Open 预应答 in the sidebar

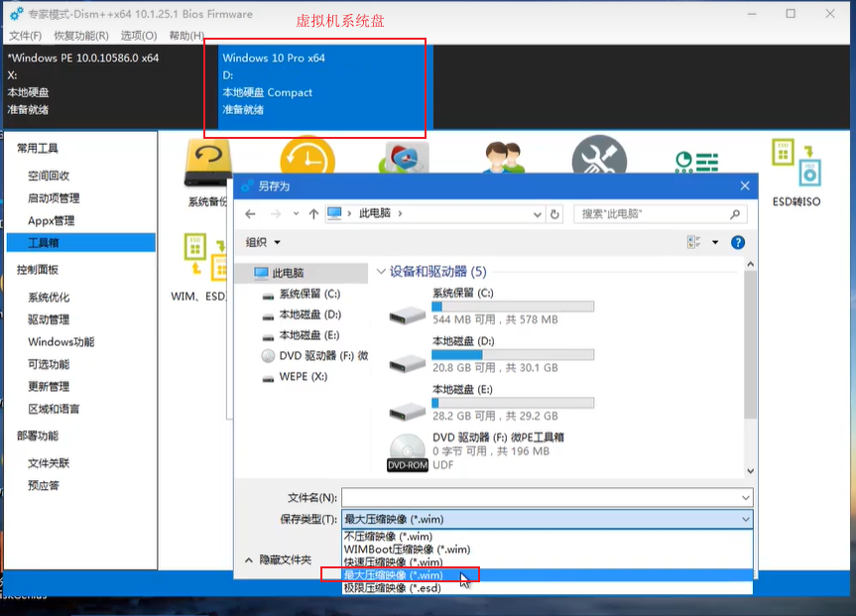point(43,486)
